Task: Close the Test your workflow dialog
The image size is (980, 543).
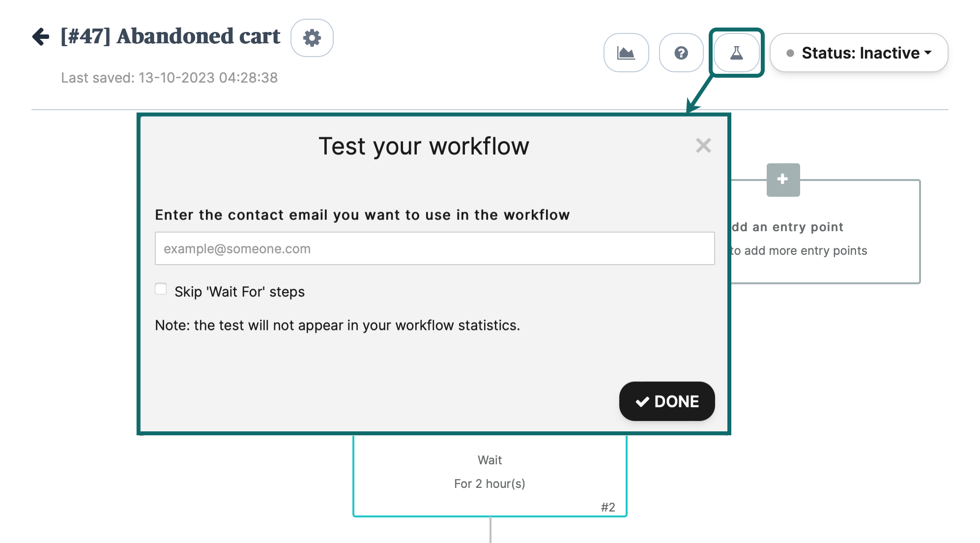Action: point(703,146)
